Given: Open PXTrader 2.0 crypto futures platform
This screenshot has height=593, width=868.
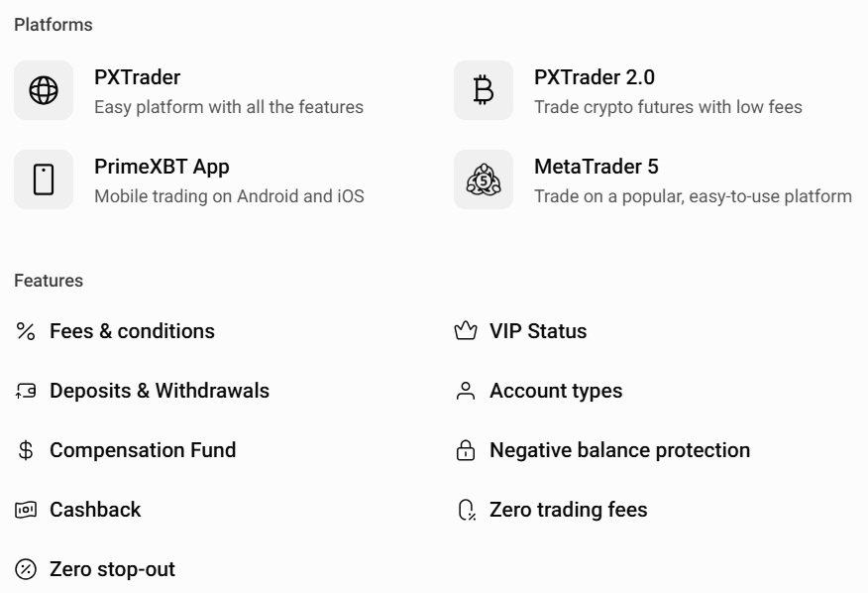Looking at the screenshot, I should pos(594,77).
